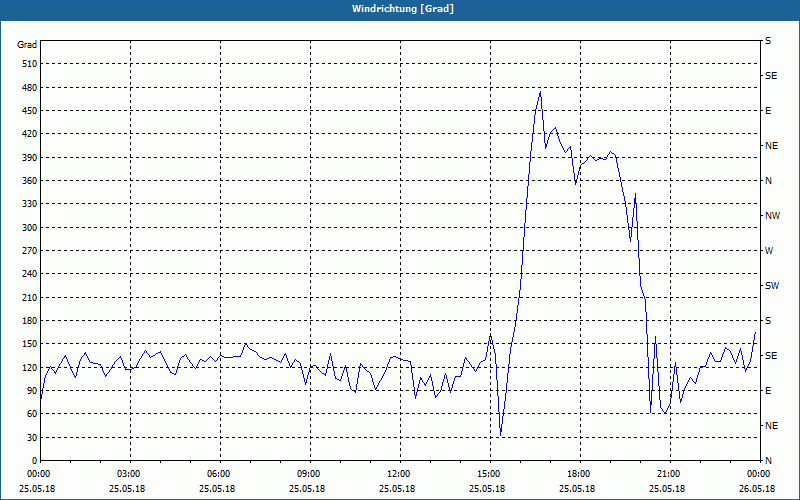The image size is (800, 500).
Task: Click the E compass label level with 450
Action: pyautogui.click(x=768, y=111)
